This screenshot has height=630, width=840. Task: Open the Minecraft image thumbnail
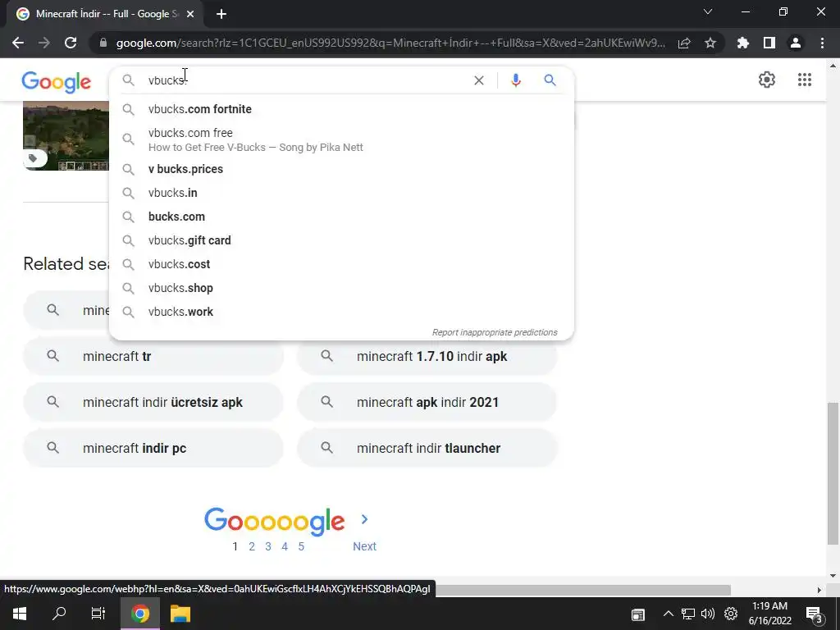click(x=66, y=135)
